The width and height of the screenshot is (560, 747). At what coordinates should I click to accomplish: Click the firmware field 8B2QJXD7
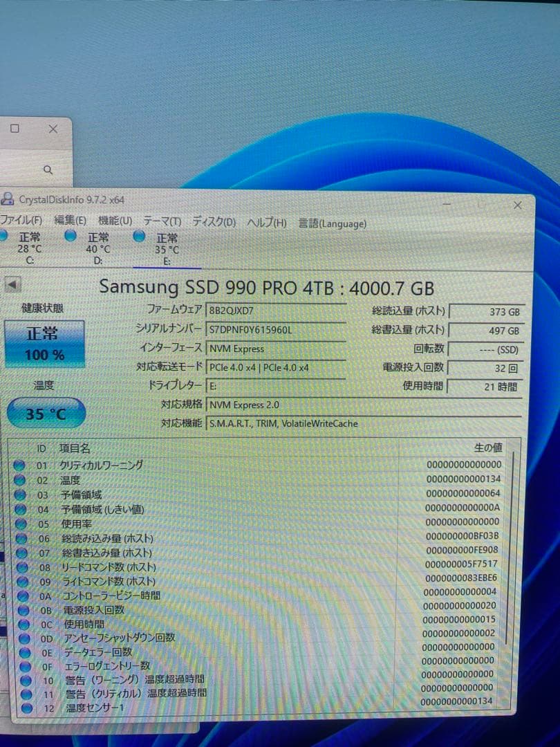276,311
